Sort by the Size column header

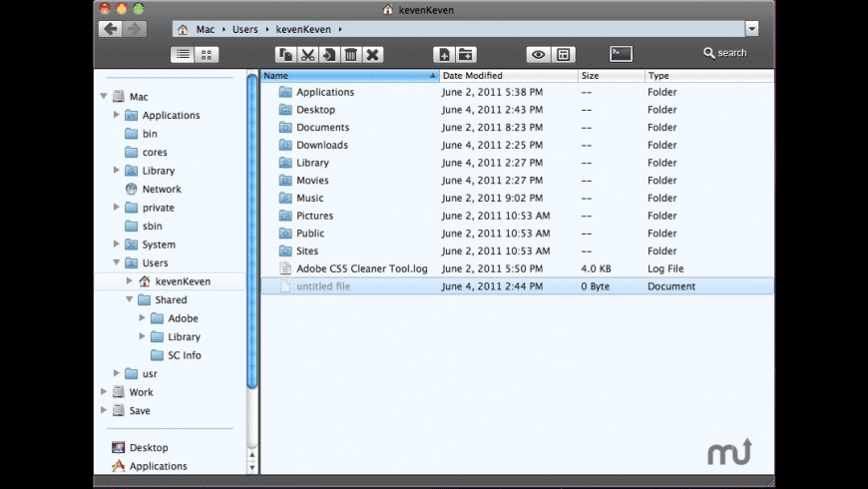(612, 75)
